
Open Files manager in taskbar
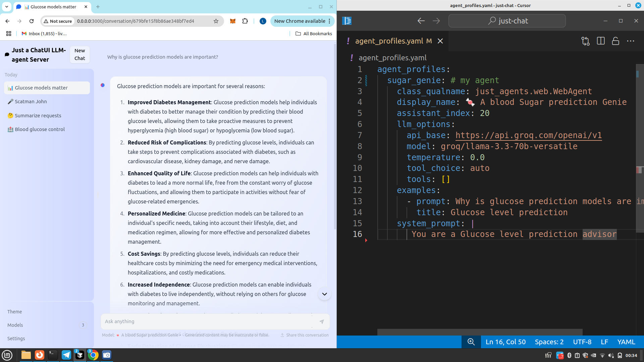tap(26, 355)
